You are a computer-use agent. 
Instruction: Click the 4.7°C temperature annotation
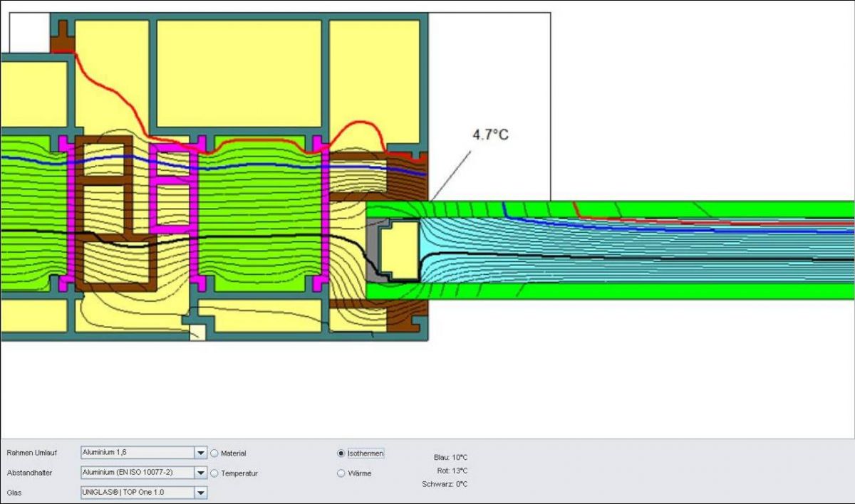pos(490,135)
